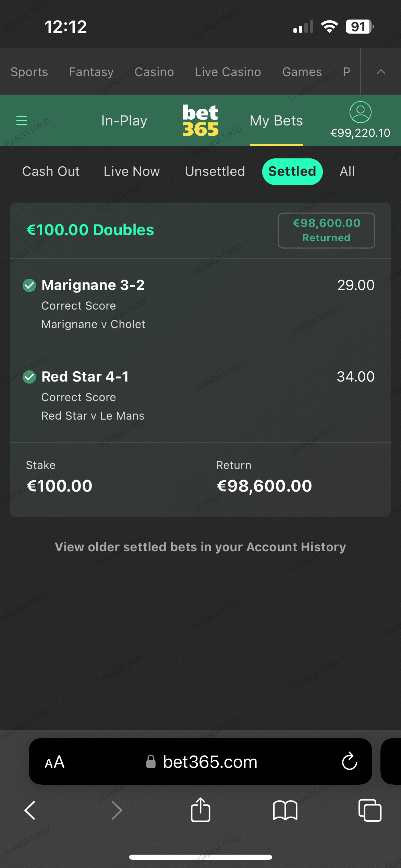Tap the account profile icon
This screenshot has height=868, width=401.
pyautogui.click(x=360, y=112)
